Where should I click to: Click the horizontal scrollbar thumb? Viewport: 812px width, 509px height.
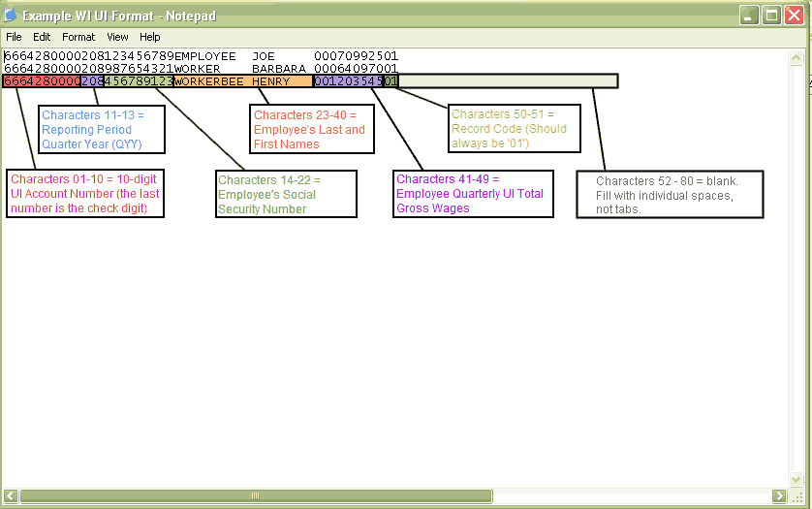256,495
